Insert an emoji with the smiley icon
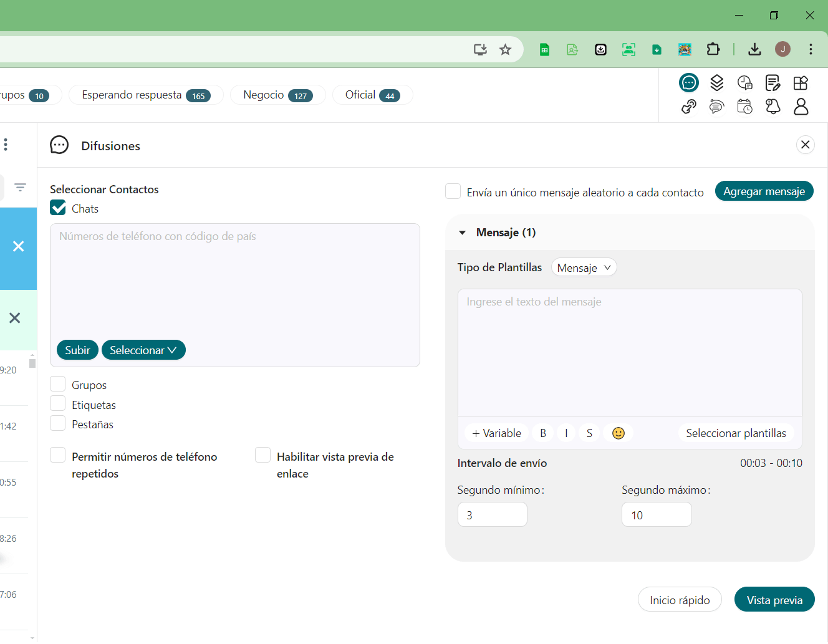The height and width of the screenshot is (644, 828). [618, 433]
